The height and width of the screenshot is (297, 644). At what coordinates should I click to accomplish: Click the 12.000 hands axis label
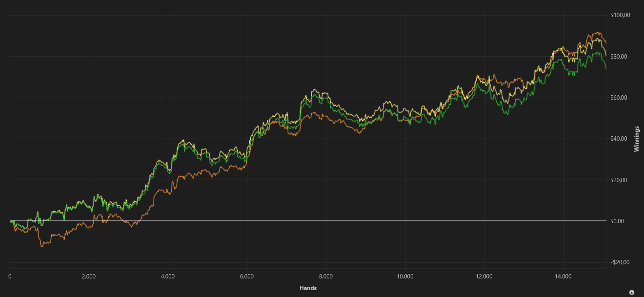[484, 276]
